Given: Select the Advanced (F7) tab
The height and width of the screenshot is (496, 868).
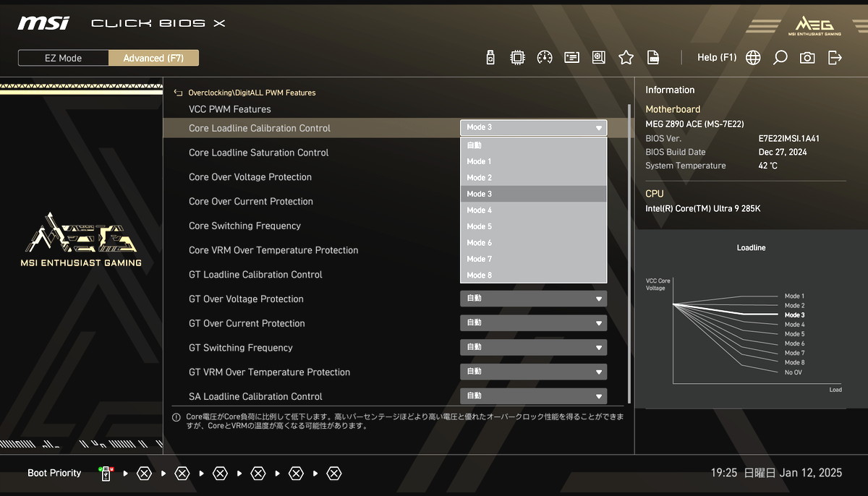Looking at the screenshot, I should [x=153, y=58].
